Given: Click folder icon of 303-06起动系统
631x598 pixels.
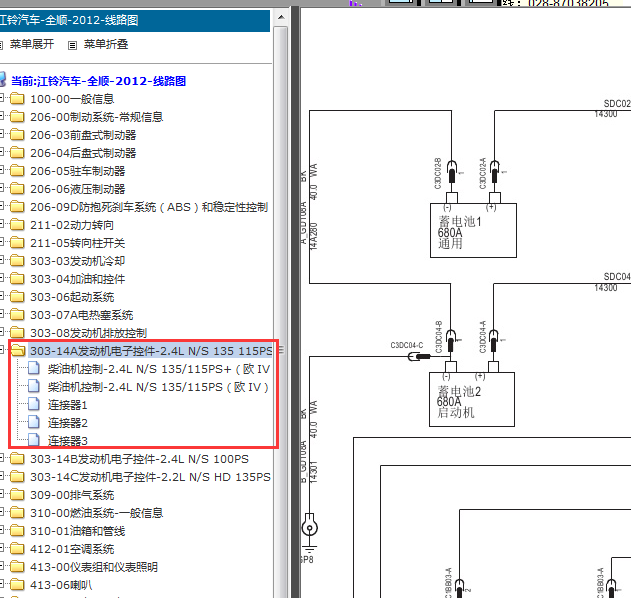Looking at the screenshot, I should (x=17, y=297).
